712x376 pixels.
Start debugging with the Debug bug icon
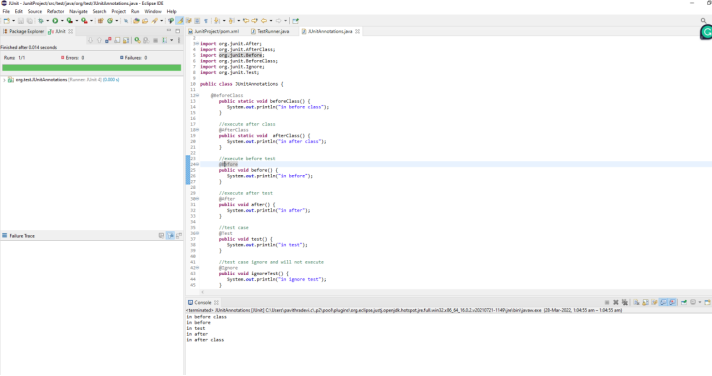(41, 20)
